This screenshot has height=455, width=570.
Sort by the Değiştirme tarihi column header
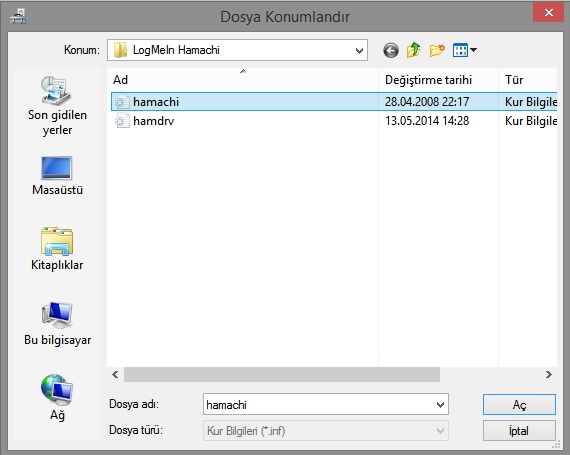[x=438, y=80]
